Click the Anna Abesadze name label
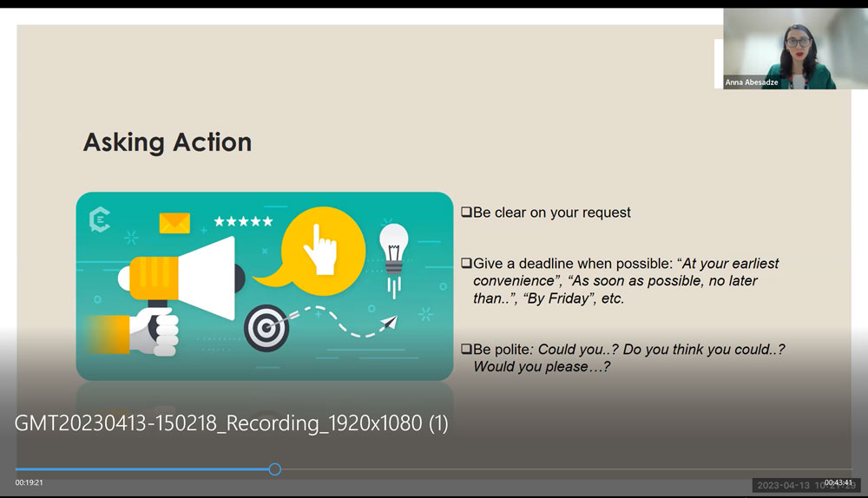868x498 pixels. [751, 83]
